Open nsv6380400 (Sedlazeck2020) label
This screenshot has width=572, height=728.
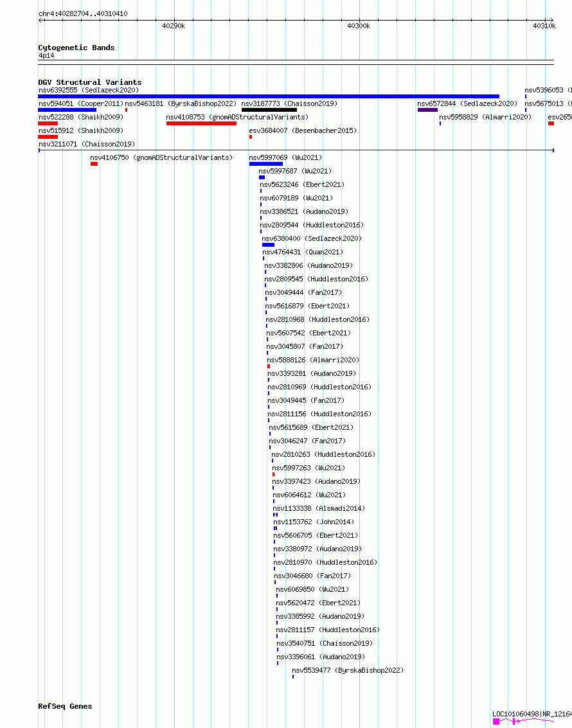(x=312, y=238)
